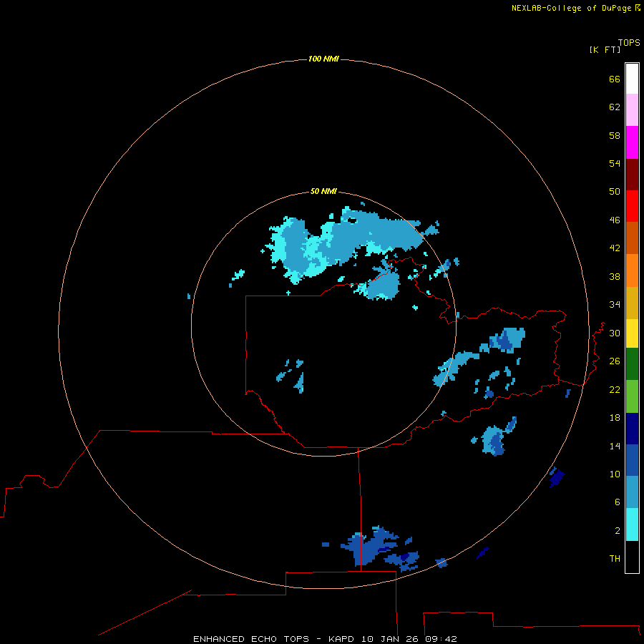Click the 46 legend value

click(x=615, y=220)
